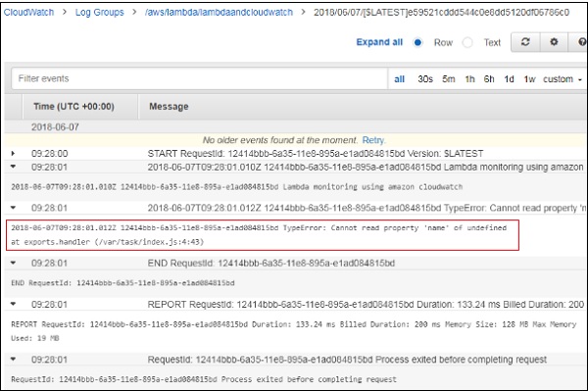Select the 30s time filter
The width and height of the screenshot is (588, 391).
pyautogui.click(x=425, y=79)
